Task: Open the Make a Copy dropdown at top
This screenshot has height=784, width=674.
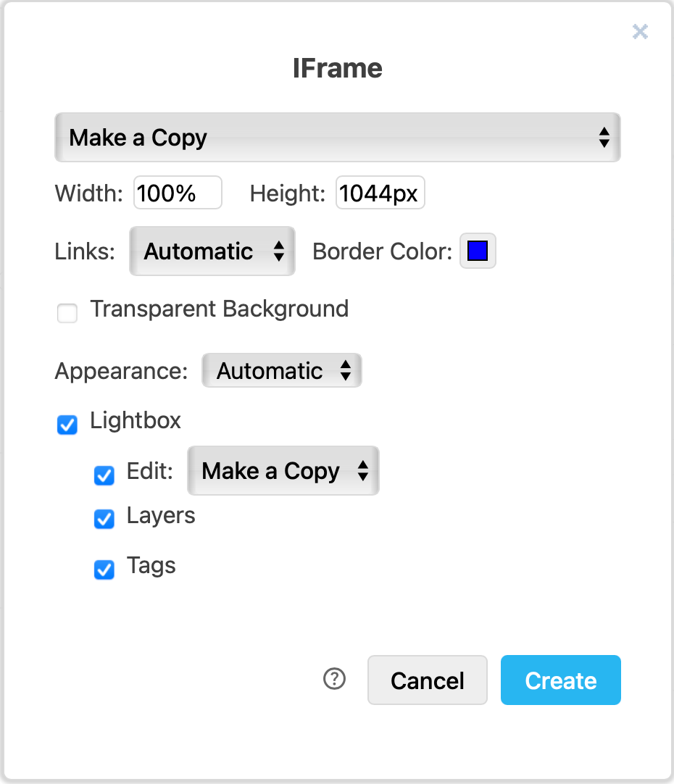Action: pyautogui.click(x=338, y=138)
